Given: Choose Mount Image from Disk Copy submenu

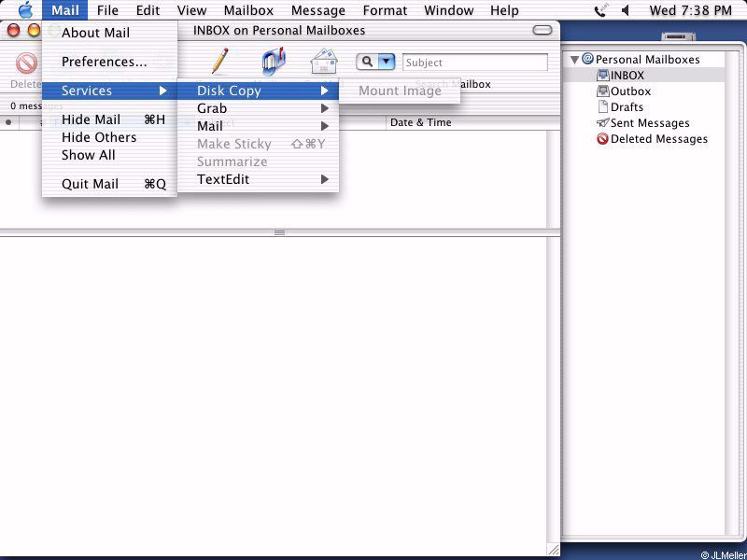Looking at the screenshot, I should point(400,91).
